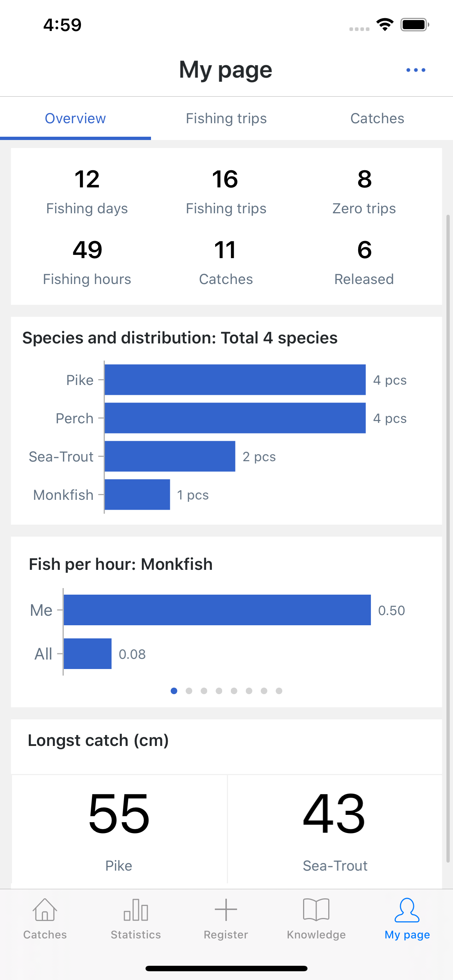Switch to the Fishing trips tab

[x=226, y=118]
